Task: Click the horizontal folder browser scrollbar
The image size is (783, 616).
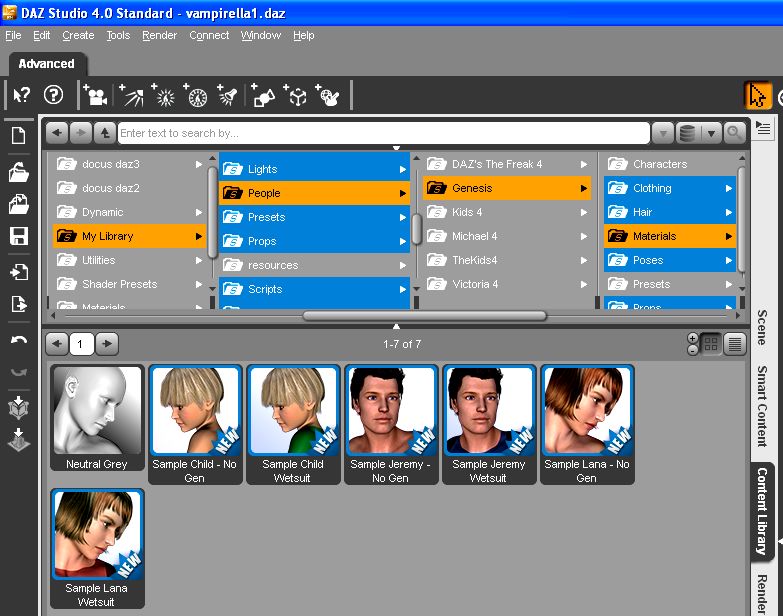Action: point(424,315)
